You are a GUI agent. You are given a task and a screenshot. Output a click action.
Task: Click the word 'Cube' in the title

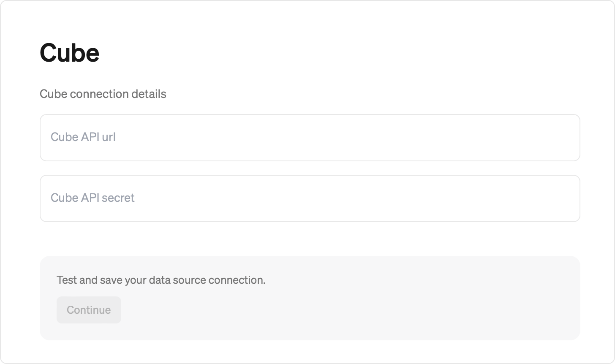pyautogui.click(x=70, y=53)
